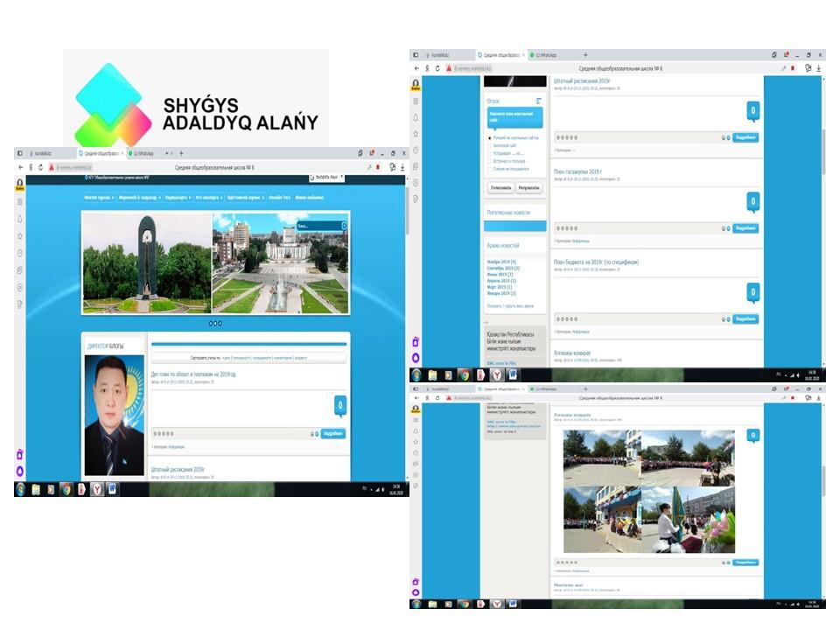Select the 'Неплохой сайт' poll option

click(490, 146)
